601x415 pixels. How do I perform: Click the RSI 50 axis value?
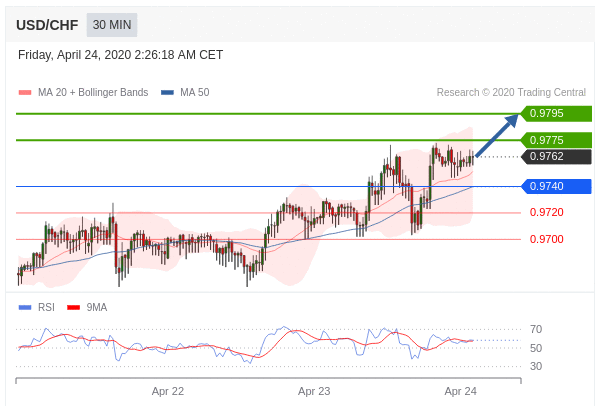536,348
